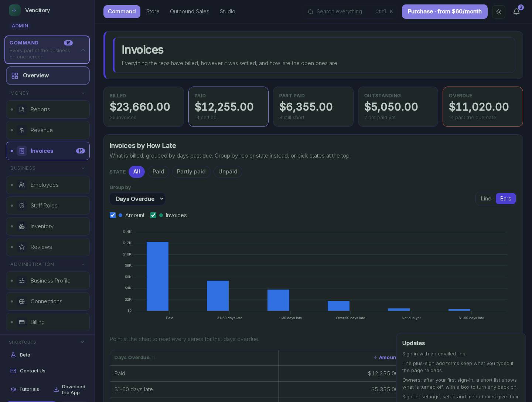The width and height of the screenshot is (532, 402).
Task: Open the Group by Days Overdue dropdown
Action: 137,199
